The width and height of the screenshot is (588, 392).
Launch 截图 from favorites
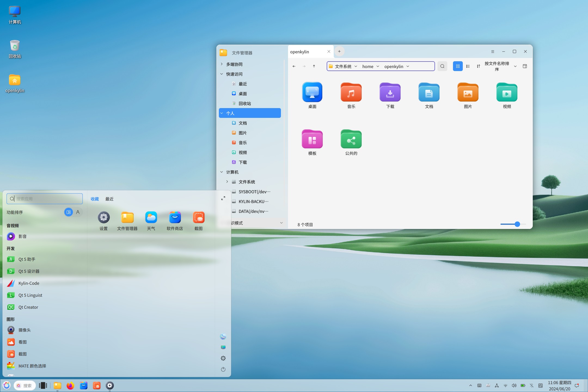click(198, 221)
